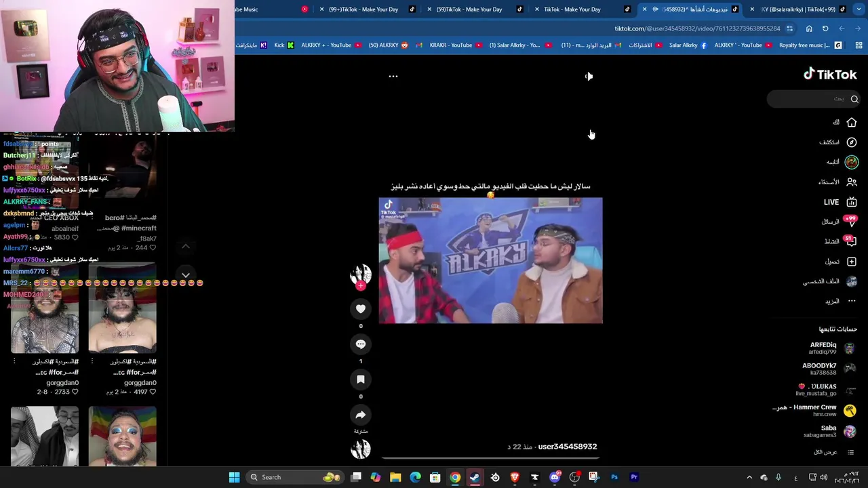Open the video options three-dots menu

tap(393, 77)
